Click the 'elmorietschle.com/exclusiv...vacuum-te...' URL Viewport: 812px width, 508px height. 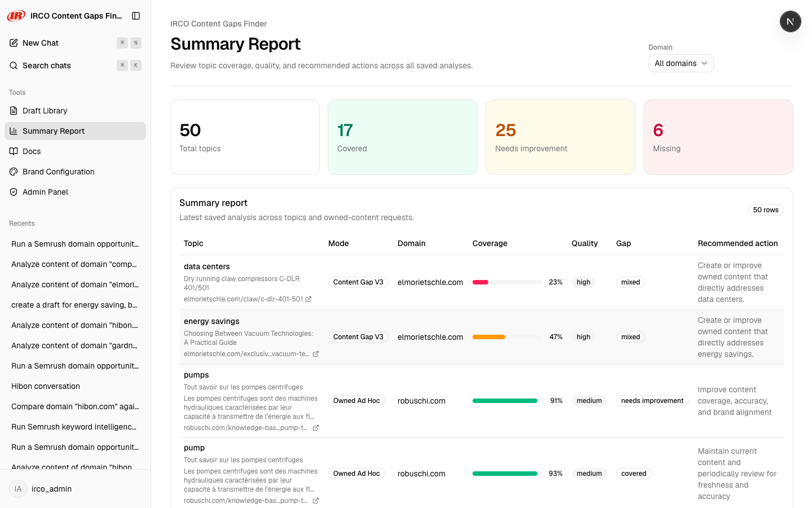246,354
